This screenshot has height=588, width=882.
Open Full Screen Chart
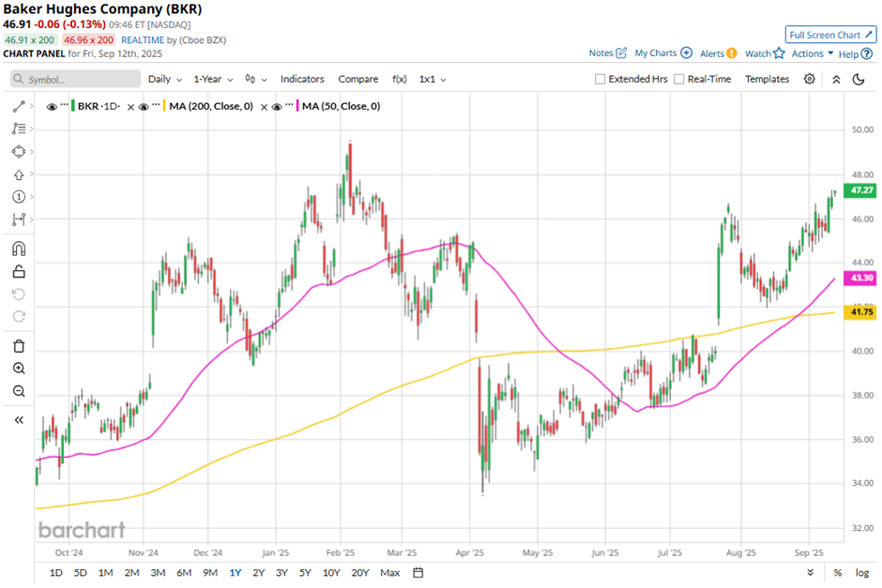[x=830, y=35]
